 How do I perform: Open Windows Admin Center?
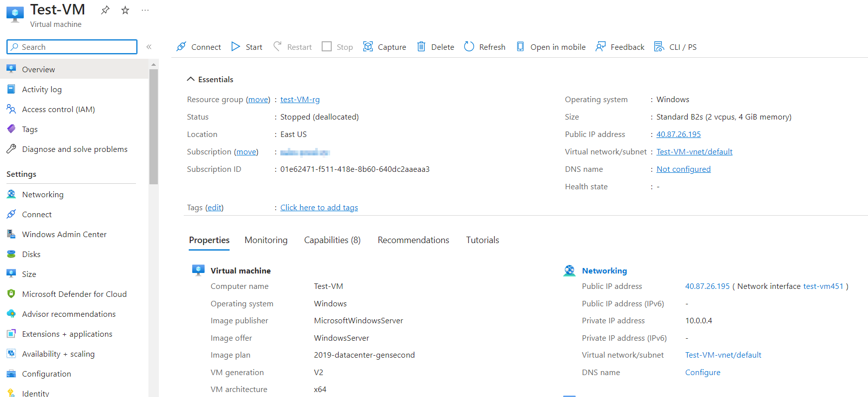pos(74,234)
